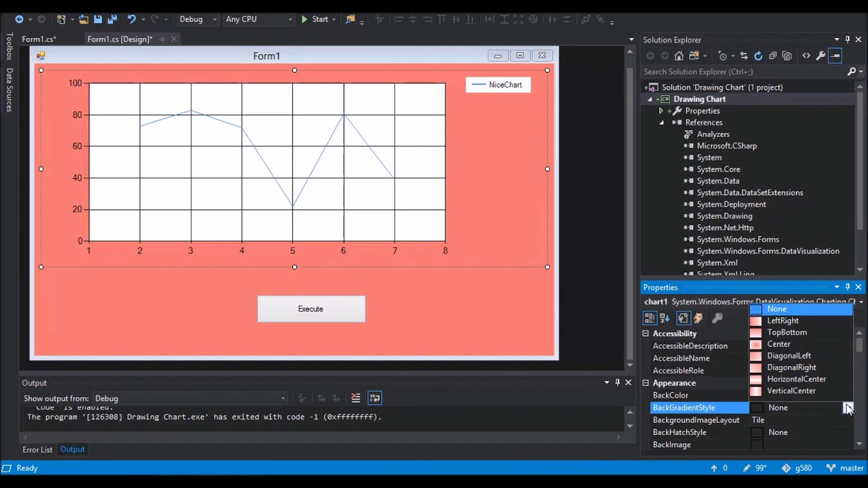Toggle Alphabetical sort in Properties panel
The width and height of the screenshot is (868, 488).
(x=665, y=318)
